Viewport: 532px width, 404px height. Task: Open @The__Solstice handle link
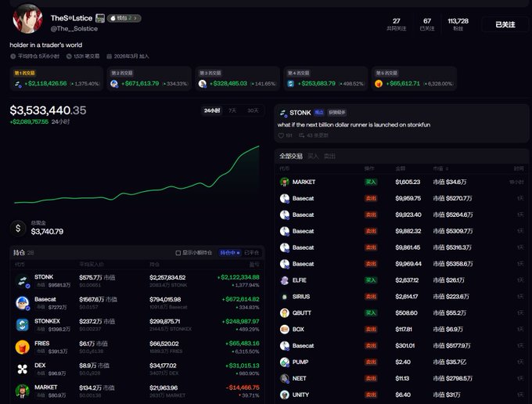point(74,28)
